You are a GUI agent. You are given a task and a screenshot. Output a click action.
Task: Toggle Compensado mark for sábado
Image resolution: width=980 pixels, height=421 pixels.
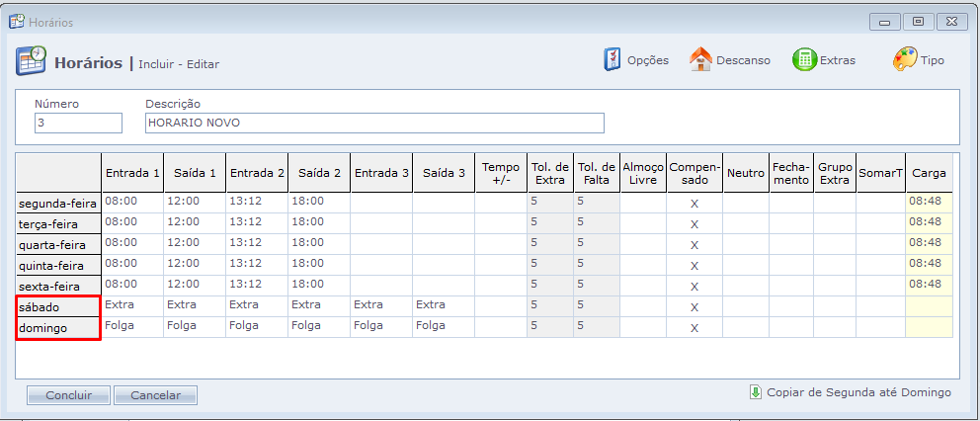pos(694,307)
